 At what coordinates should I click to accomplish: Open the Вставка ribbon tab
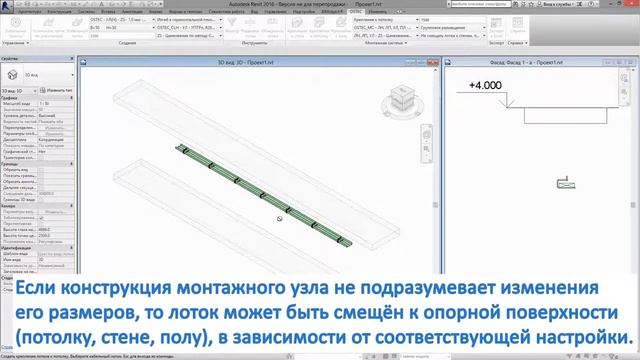click(108, 12)
